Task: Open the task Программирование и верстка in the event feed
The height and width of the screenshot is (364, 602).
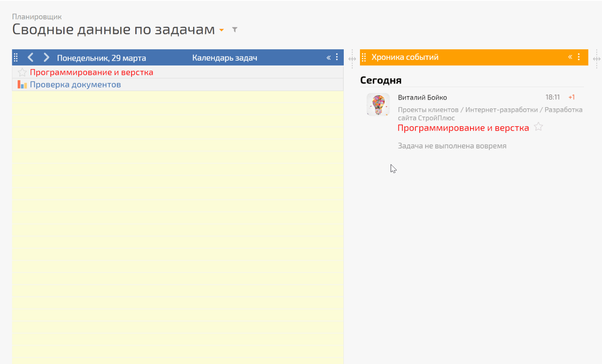Action: coord(463,128)
